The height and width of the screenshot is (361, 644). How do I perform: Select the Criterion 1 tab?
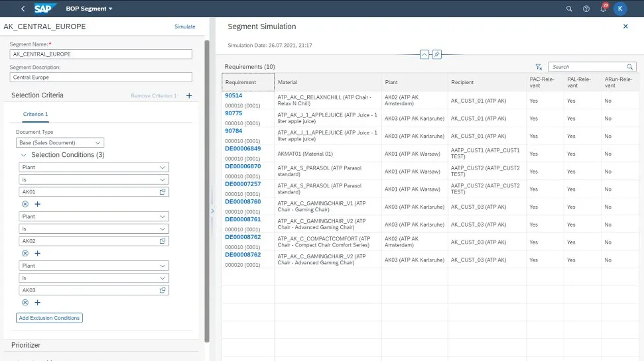pos(36,114)
